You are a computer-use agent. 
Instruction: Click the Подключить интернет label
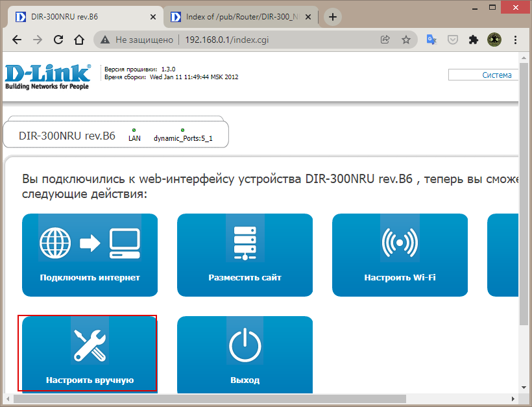(90, 278)
